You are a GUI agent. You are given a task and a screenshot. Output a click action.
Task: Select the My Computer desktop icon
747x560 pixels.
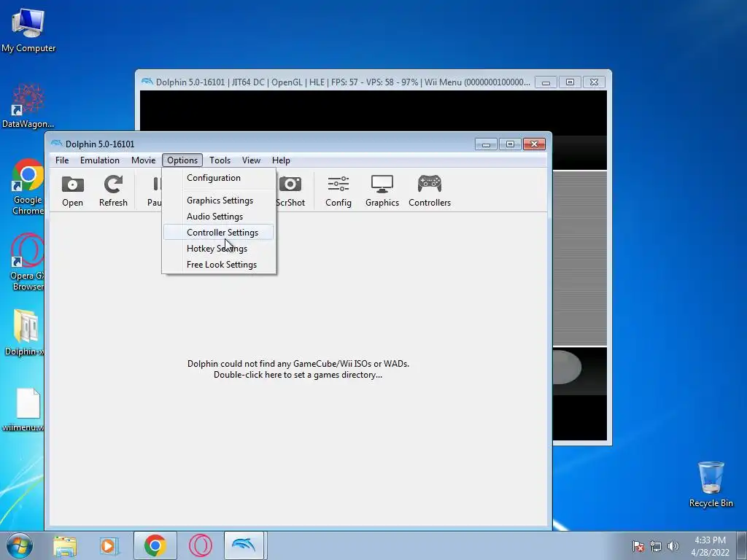(28, 29)
